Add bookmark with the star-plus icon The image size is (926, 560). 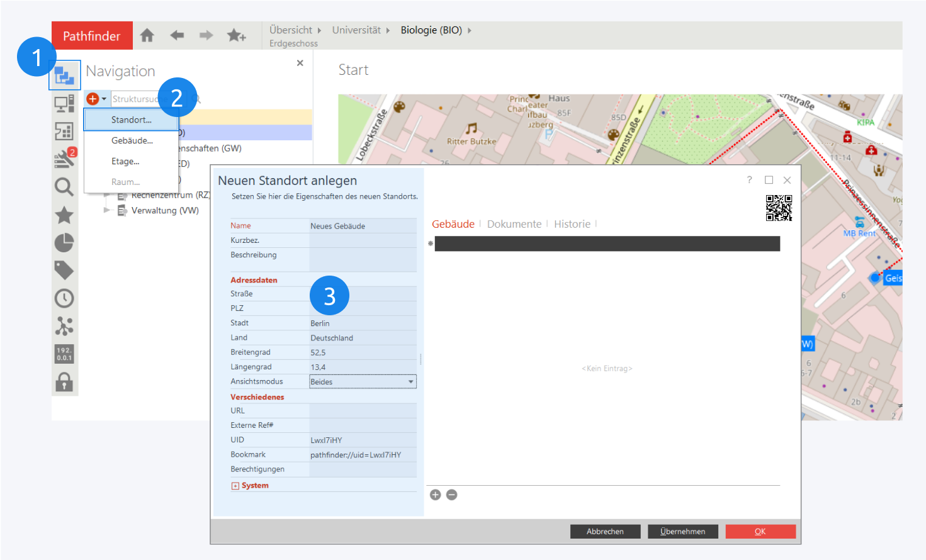point(236,36)
